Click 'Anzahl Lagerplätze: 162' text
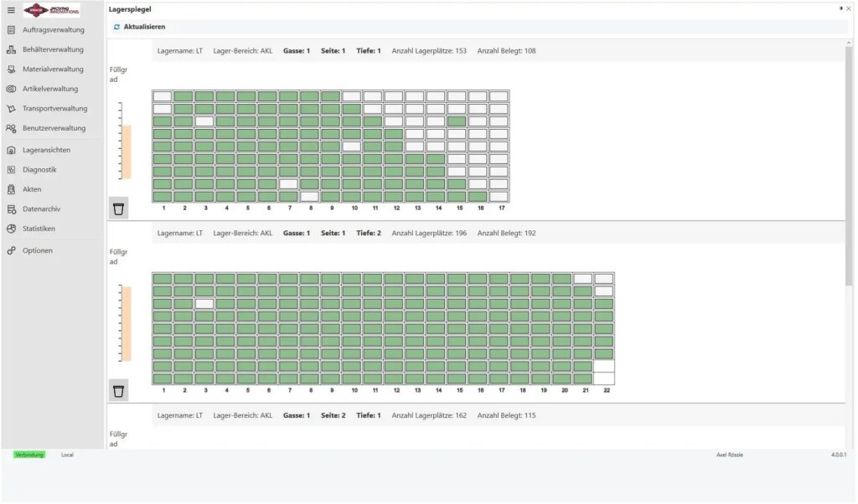858x504 pixels. point(429,415)
